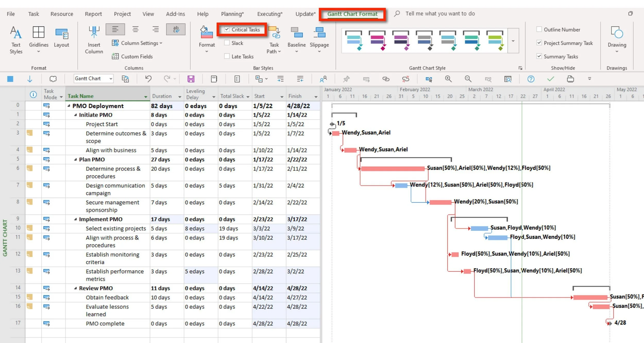The height and width of the screenshot is (343, 644).
Task: Collapse the Review PMO summary task
Action: pos(75,288)
